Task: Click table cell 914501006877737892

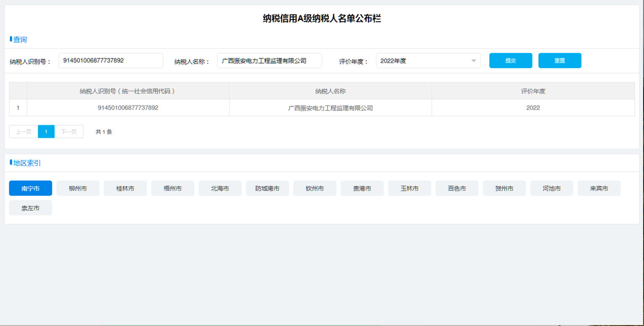Action: [128, 108]
